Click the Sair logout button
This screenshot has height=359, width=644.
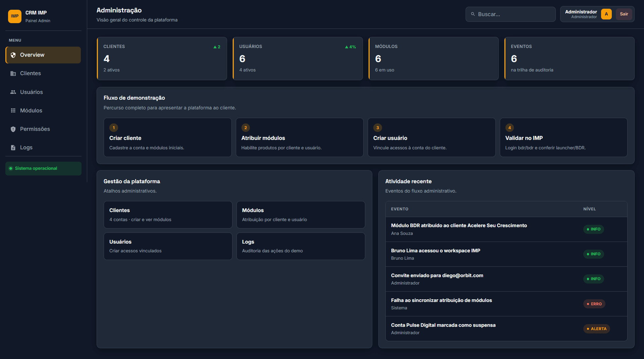(624, 14)
